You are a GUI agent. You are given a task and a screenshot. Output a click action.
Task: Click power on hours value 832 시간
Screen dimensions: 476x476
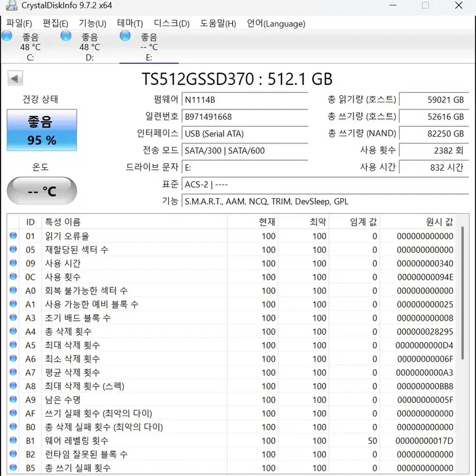[x=434, y=168]
